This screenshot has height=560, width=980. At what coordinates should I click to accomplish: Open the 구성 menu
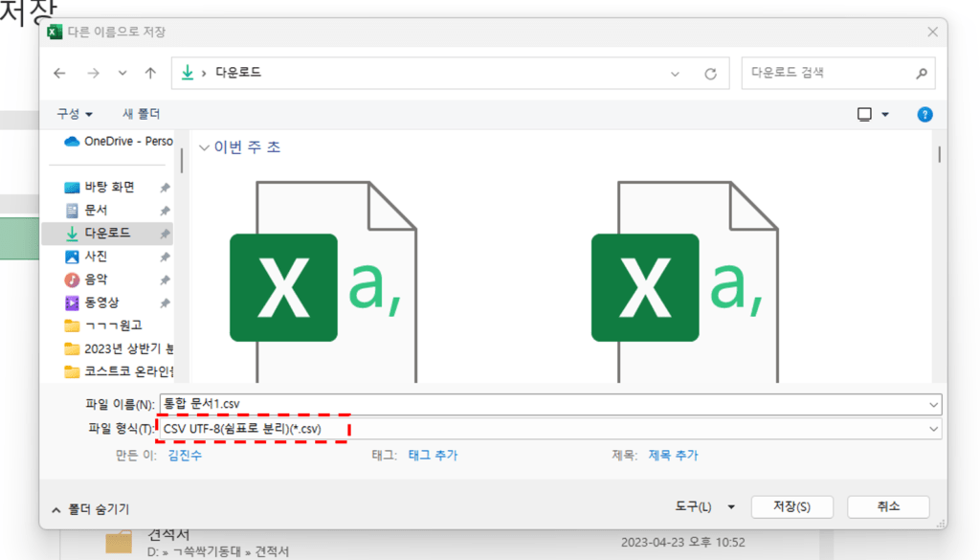click(75, 114)
